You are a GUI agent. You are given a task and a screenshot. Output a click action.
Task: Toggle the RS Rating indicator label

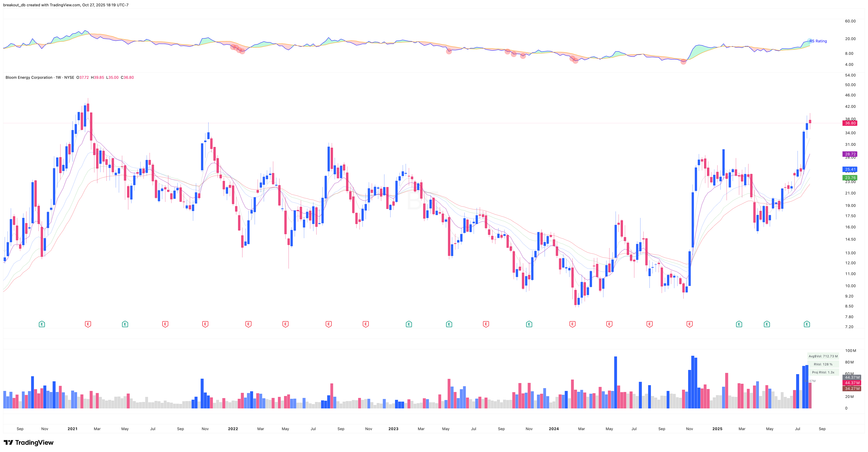tap(818, 41)
